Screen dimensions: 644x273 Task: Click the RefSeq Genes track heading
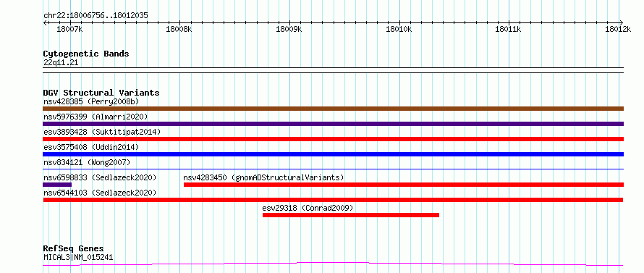tap(73, 248)
